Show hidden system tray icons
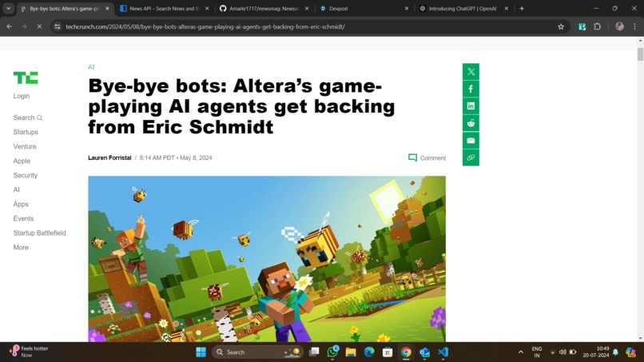This screenshot has width=644, height=362. [x=521, y=352]
